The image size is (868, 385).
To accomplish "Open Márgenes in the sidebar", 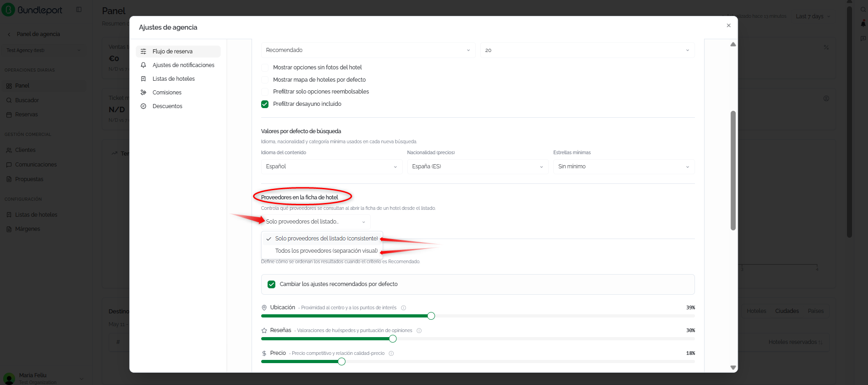I will tap(43, 229).
